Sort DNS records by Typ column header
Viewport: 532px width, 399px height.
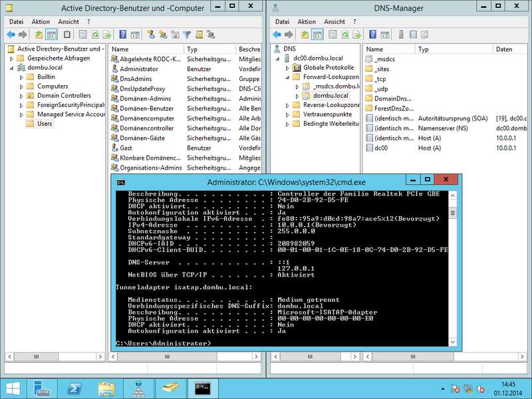[424, 49]
